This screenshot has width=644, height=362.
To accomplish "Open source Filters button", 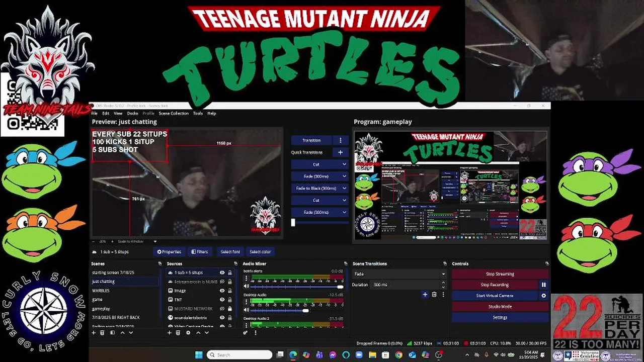I will 200,252.
